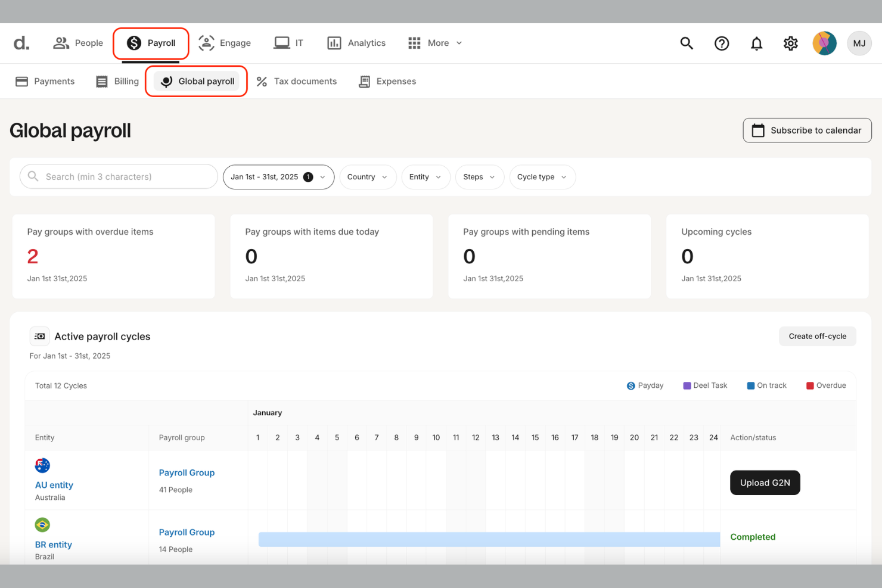Click the Brazil flag icon
Screen dimensions: 882x588
pos(42,525)
